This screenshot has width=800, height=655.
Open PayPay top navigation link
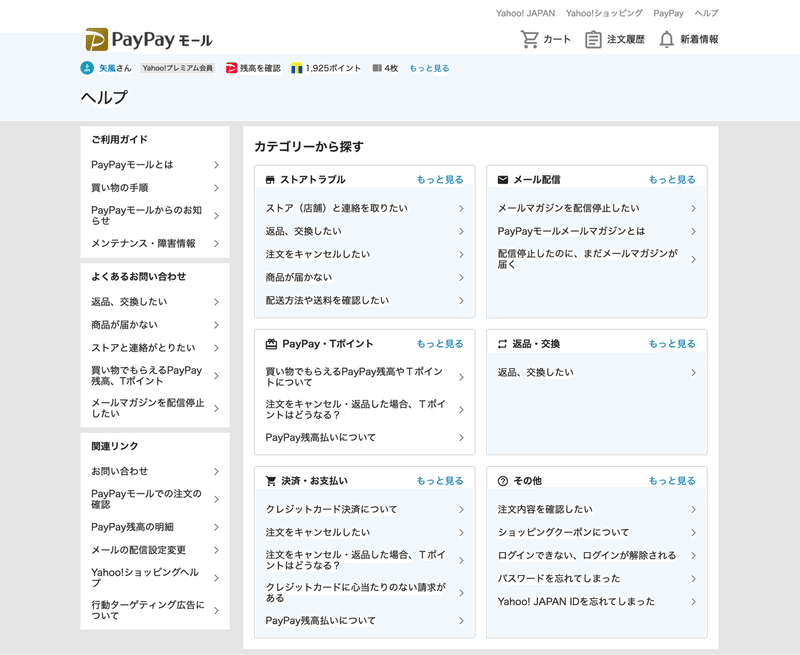(x=668, y=13)
